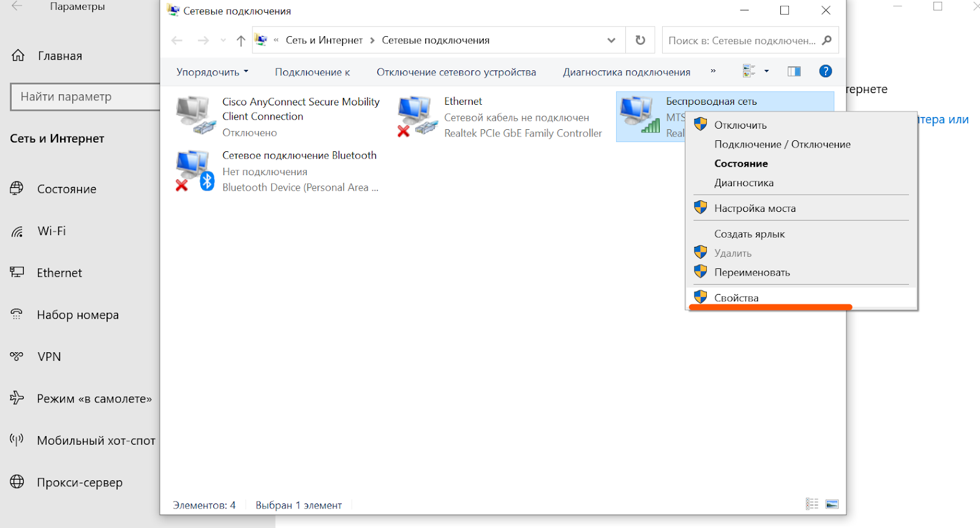Image resolution: width=980 pixels, height=528 pixels.
Task: Choose Подключение / Отключение in context menu
Action: (x=801, y=145)
